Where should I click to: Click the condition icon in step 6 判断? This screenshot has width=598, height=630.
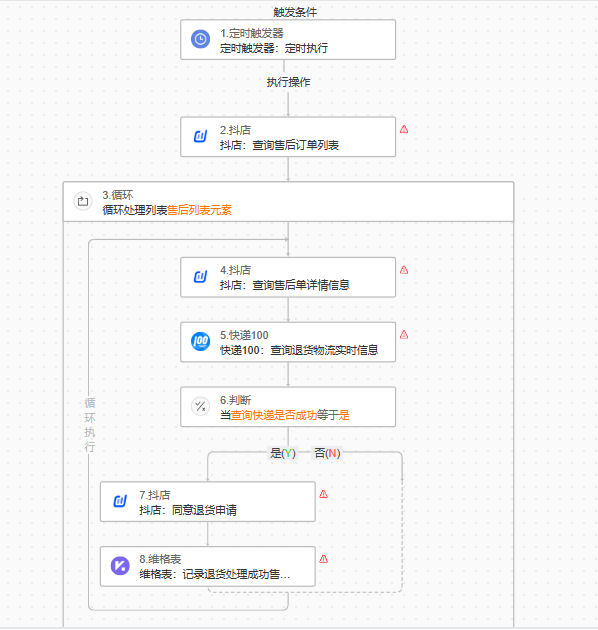[x=200, y=407]
